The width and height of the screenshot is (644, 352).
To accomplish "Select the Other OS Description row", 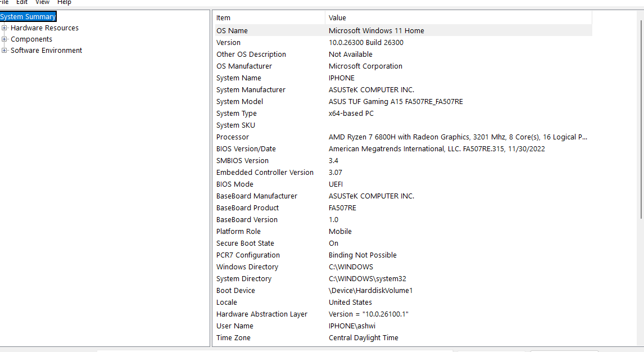I will (403, 54).
